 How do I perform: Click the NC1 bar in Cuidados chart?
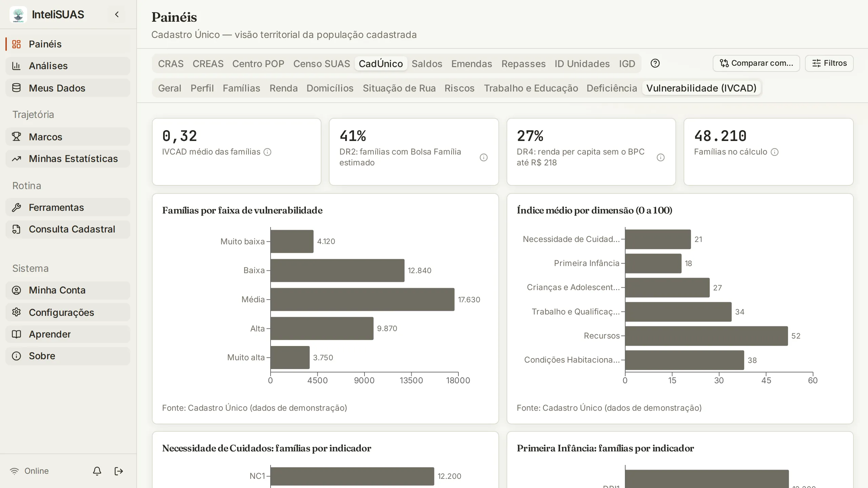352,476
